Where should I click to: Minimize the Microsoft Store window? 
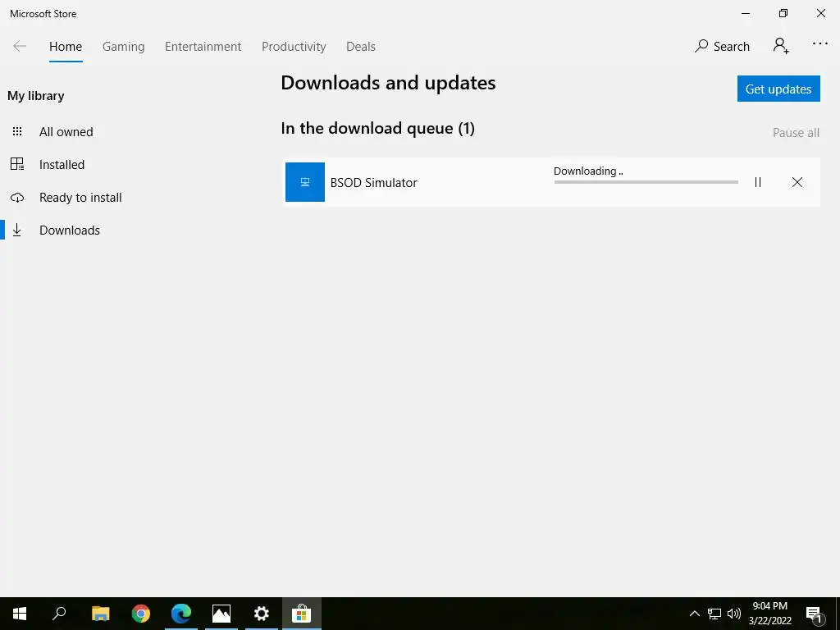point(746,13)
